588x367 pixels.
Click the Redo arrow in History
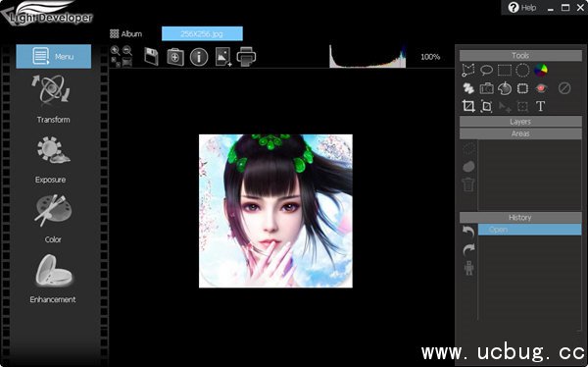(x=468, y=249)
